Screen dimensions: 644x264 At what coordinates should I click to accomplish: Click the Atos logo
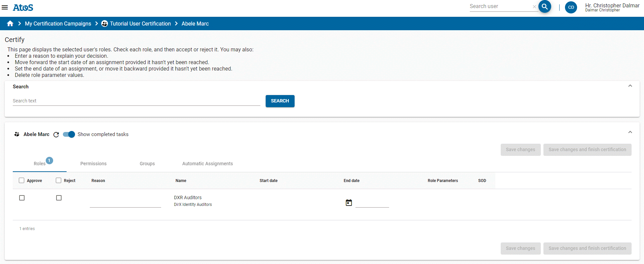click(23, 7)
